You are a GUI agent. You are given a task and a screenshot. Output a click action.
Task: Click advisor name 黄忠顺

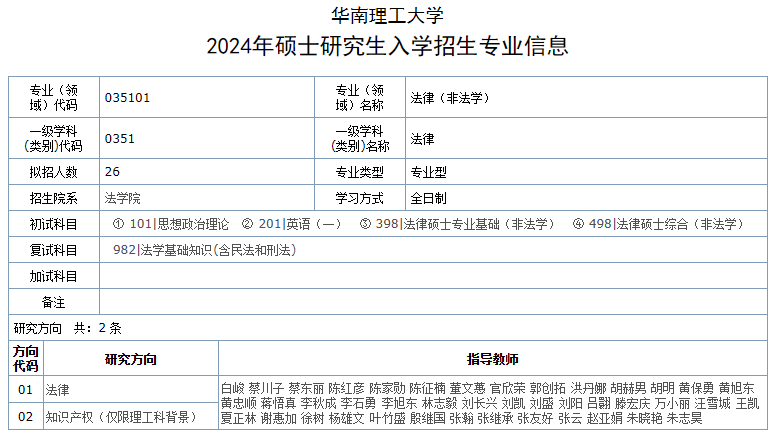point(239,404)
